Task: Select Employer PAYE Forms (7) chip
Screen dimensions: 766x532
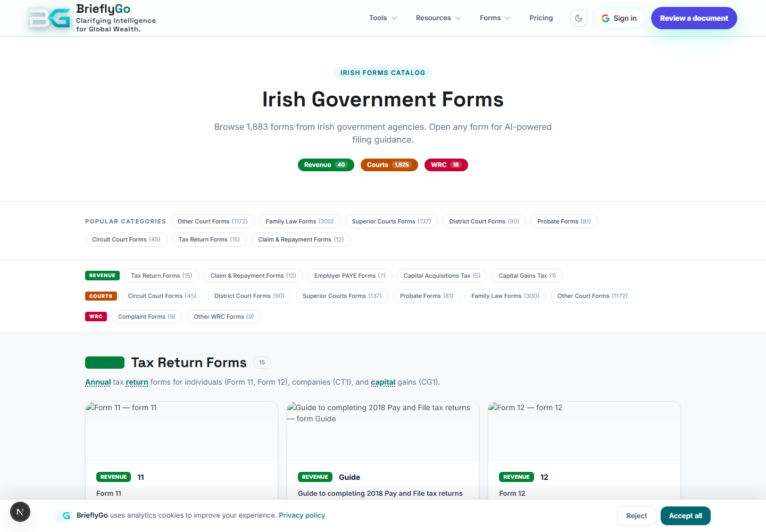Action: point(350,276)
